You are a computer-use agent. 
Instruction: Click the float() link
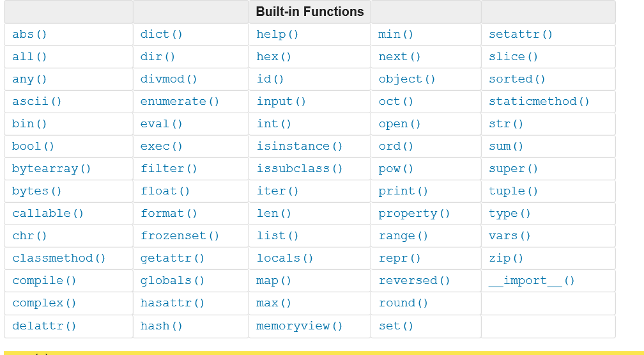[x=165, y=191]
